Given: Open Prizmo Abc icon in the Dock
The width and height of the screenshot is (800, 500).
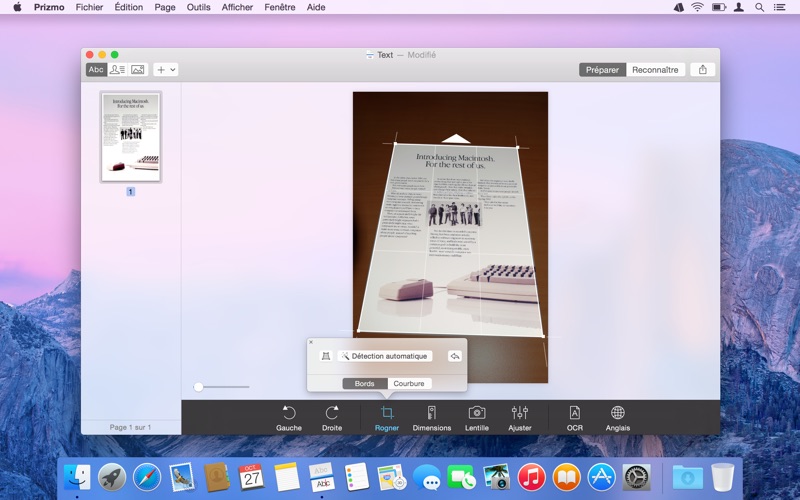Looking at the screenshot, I should click(x=322, y=478).
